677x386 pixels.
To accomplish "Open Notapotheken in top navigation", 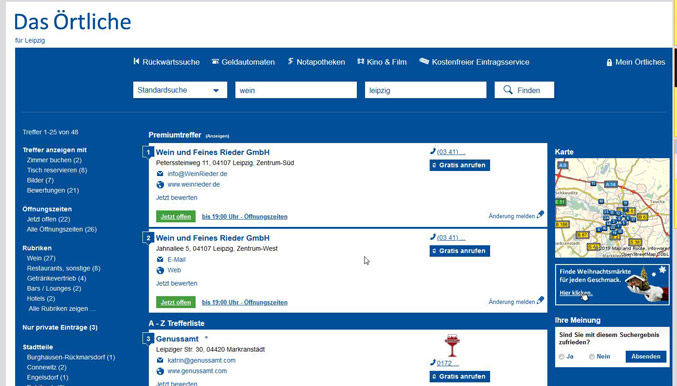I will [x=316, y=62].
